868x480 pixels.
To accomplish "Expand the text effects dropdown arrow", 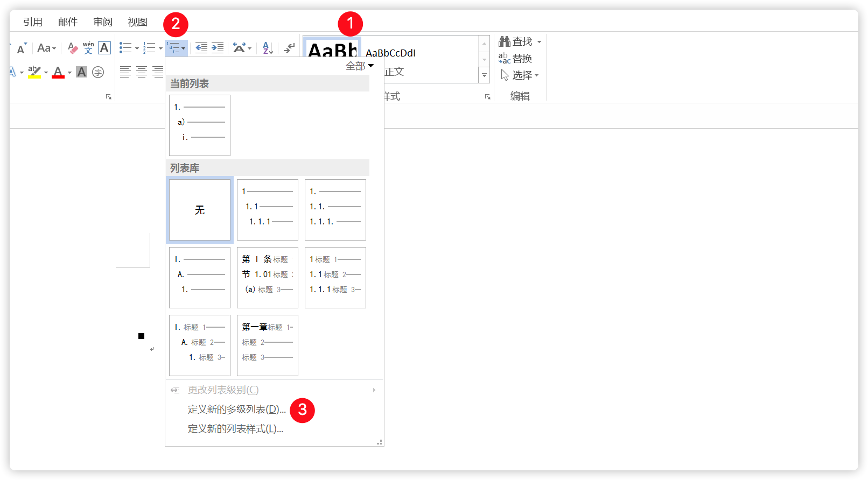I will [x=22, y=73].
